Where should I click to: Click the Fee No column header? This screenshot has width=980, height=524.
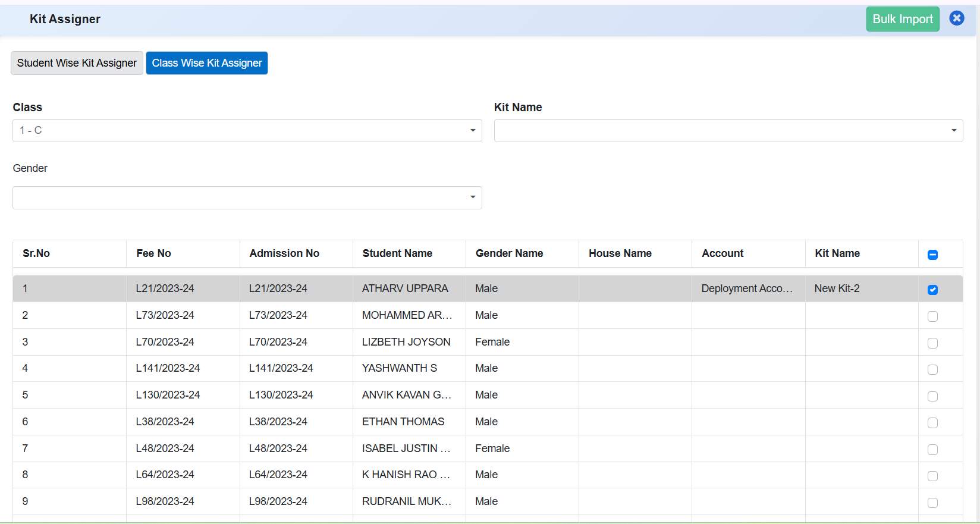pos(153,253)
